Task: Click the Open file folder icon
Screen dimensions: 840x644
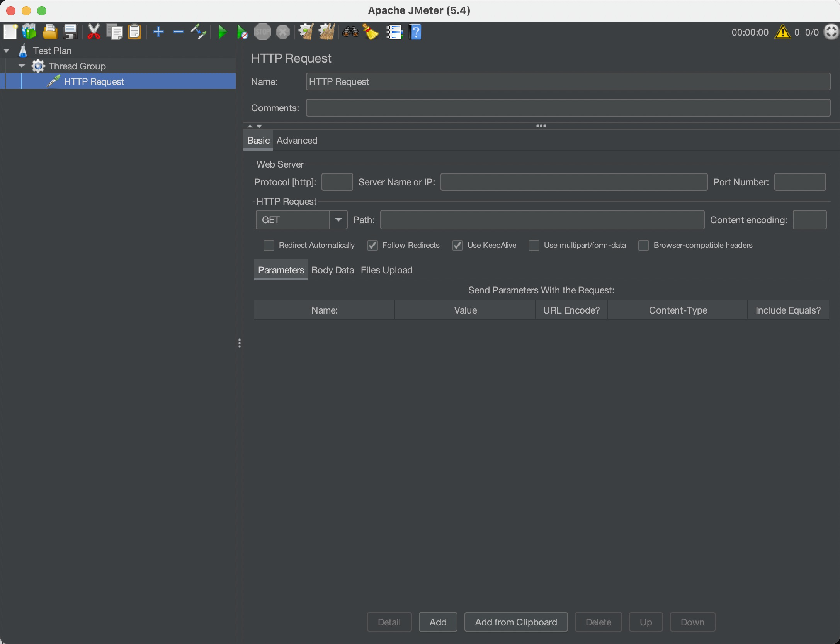Action: 50,32
